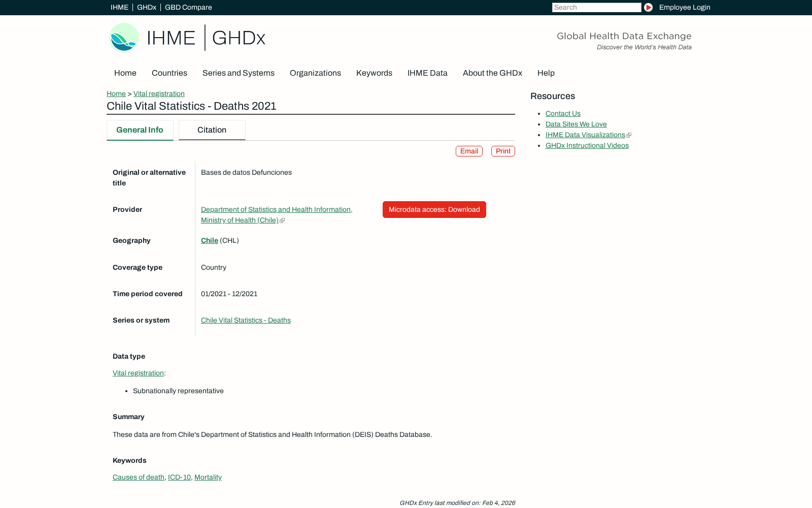Open About the GHDx menu item
This screenshot has height=508, width=812.
pyautogui.click(x=492, y=73)
